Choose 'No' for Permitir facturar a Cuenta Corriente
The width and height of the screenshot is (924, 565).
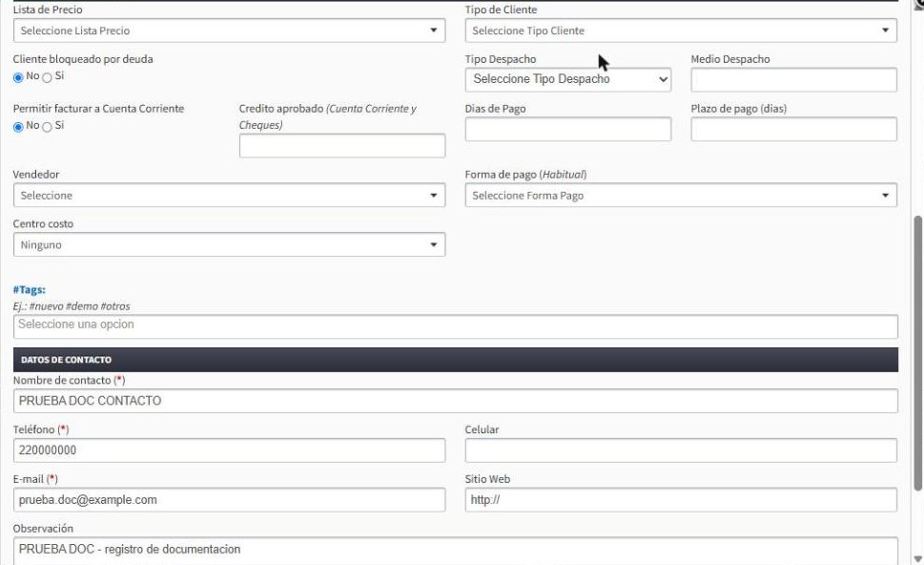pos(18,127)
